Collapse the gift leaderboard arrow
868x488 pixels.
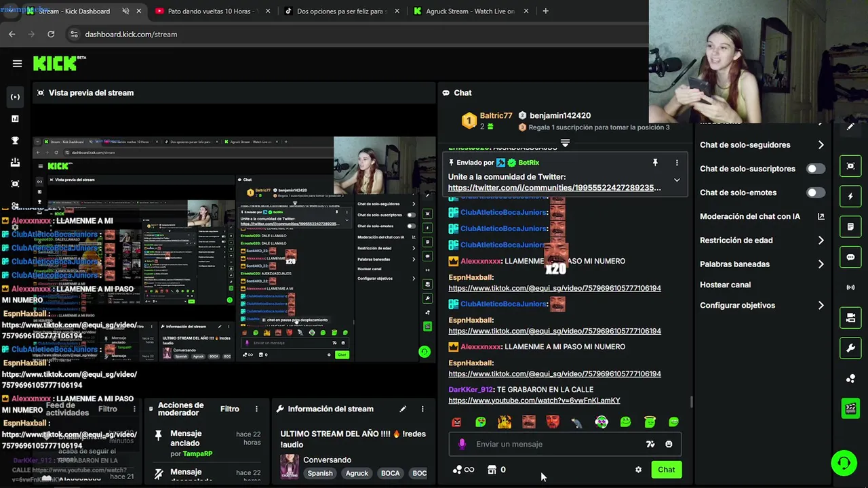[x=565, y=143]
